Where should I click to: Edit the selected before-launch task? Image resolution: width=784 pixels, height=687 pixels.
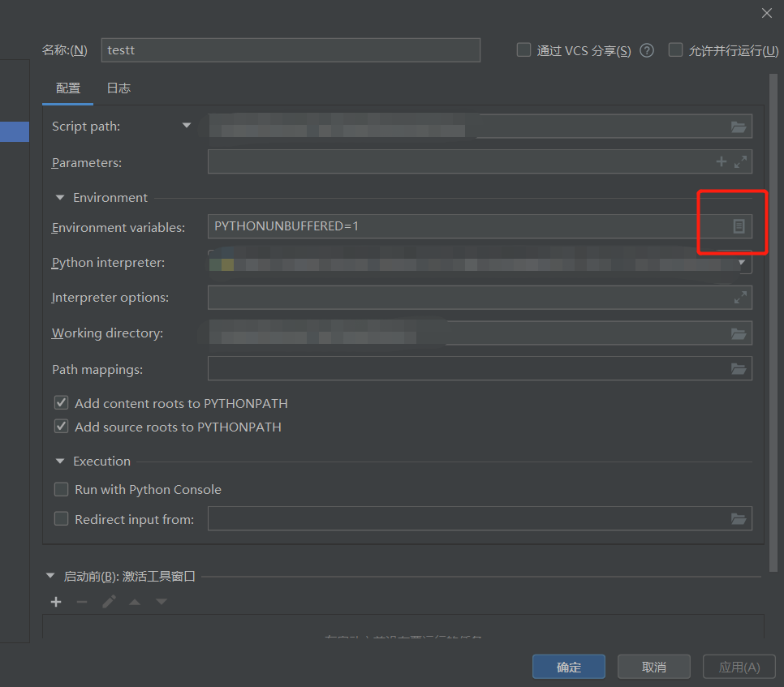110,601
